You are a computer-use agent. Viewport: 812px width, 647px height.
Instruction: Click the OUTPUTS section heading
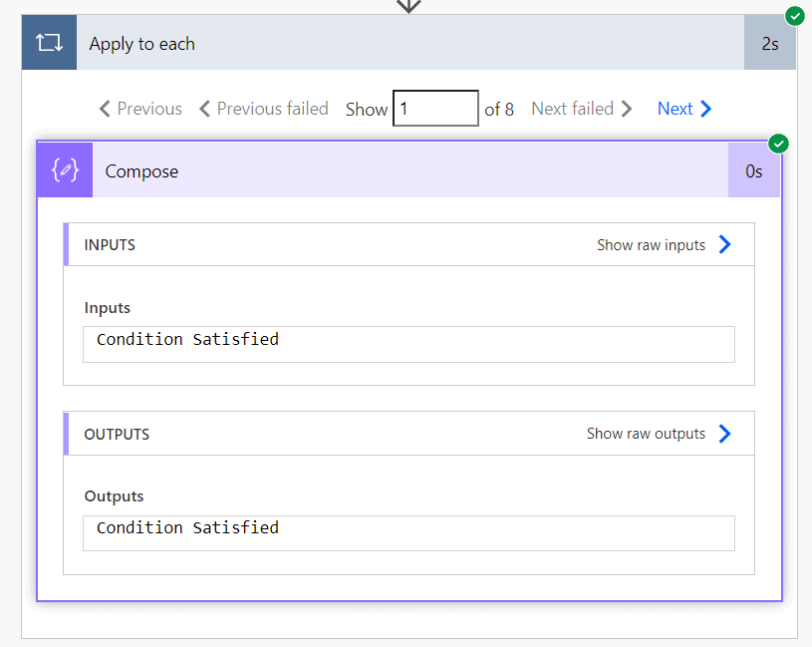pyautogui.click(x=117, y=434)
